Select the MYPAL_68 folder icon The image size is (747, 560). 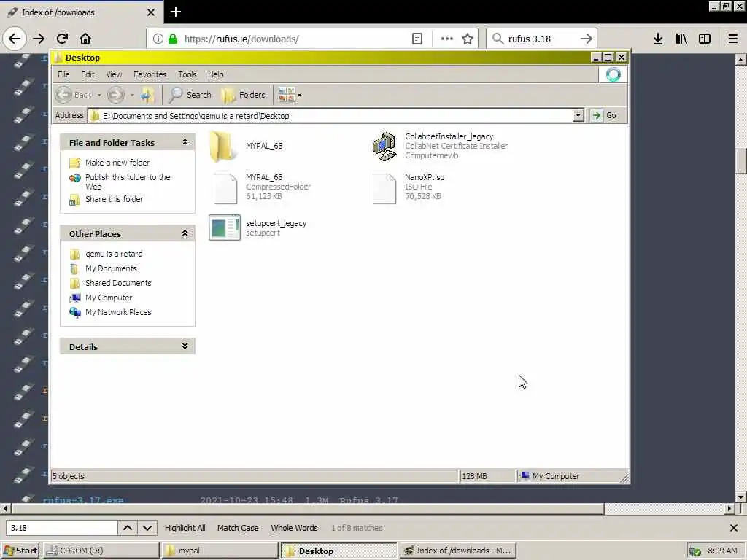pos(224,146)
